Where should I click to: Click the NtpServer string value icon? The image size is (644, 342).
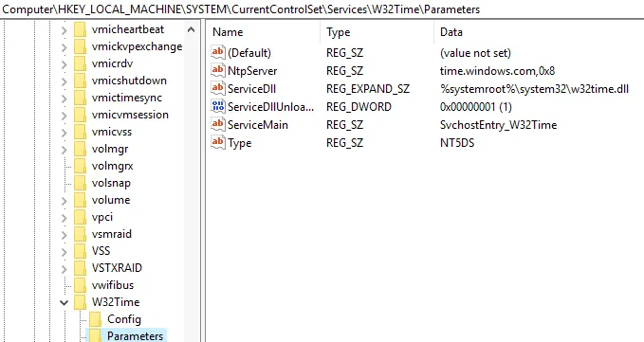pyautogui.click(x=218, y=70)
